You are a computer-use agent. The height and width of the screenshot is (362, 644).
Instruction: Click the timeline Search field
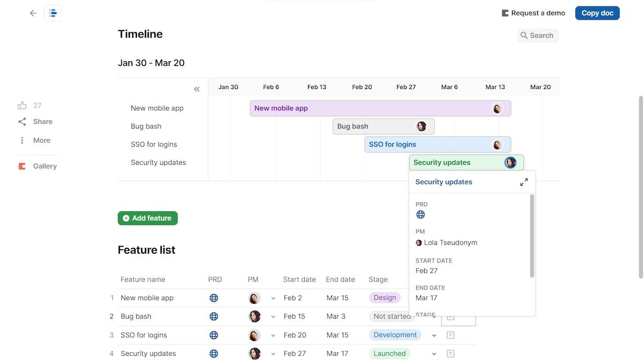pyautogui.click(x=537, y=35)
